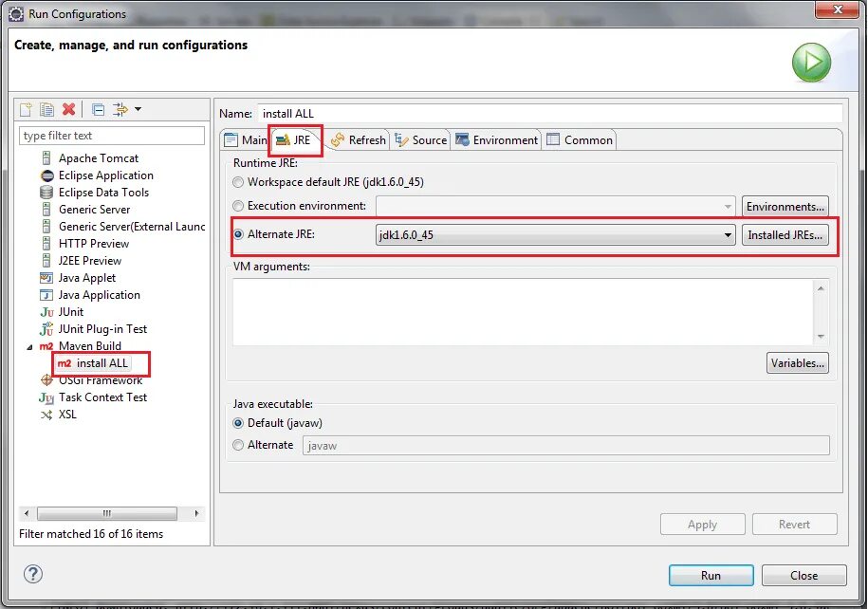Click the OSGi Framework icon
The height and width of the screenshot is (609, 868).
point(47,380)
